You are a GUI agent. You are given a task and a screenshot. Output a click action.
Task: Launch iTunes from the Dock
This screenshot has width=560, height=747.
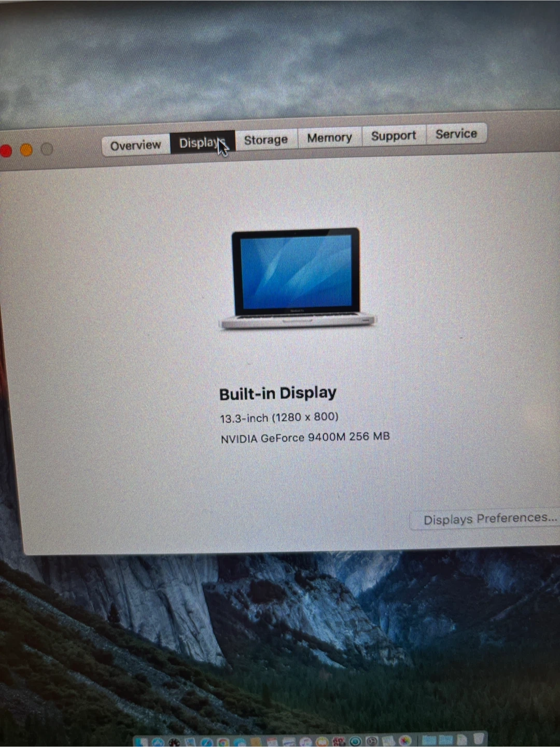point(305,742)
